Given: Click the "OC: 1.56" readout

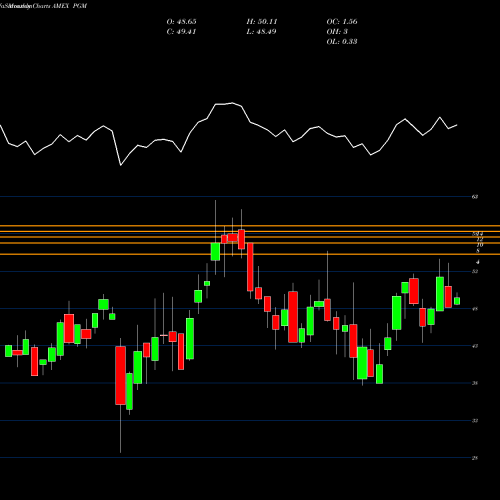Looking at the screenshot, I should pos(342,22).
